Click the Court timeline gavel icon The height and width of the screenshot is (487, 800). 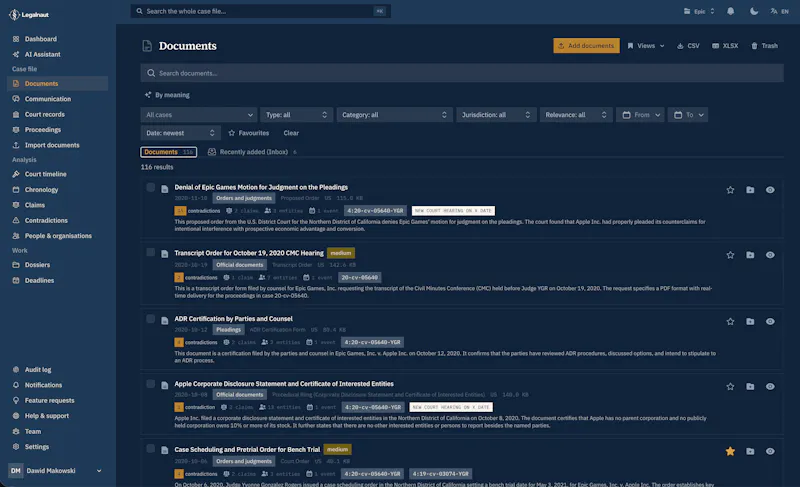16,174
